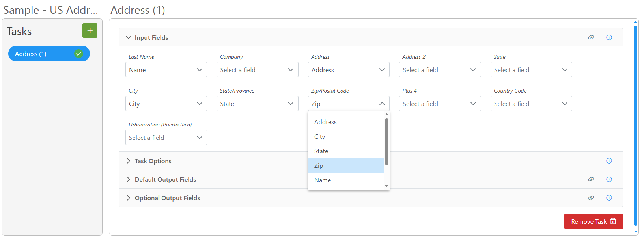Open the State/Province dropdown
644x238 pixels.
pos(257,104)
